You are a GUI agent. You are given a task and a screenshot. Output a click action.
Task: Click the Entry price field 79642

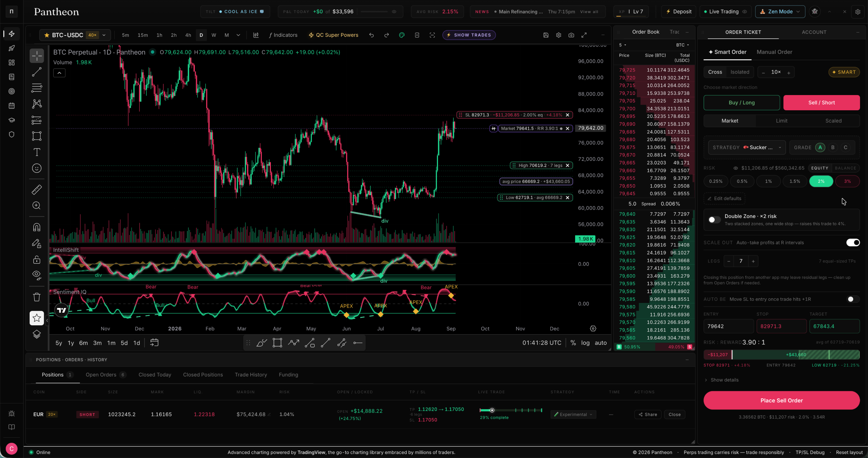coord(728,326)
